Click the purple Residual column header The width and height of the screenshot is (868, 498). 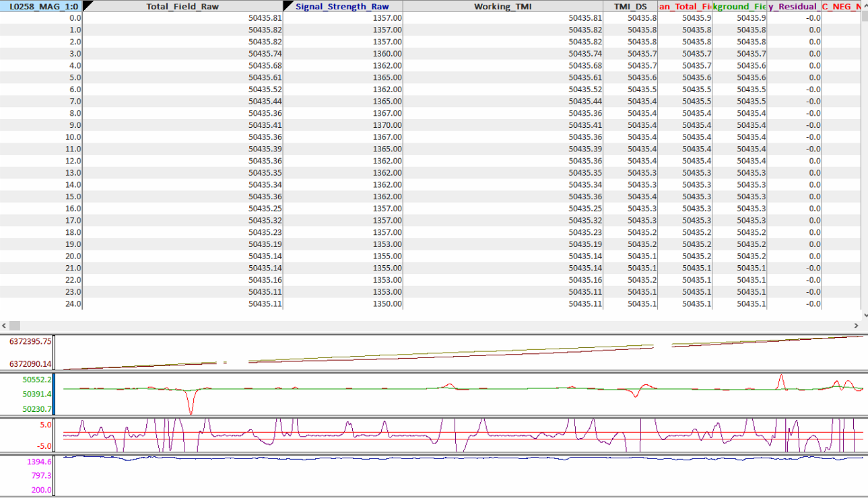click(795, 6)
